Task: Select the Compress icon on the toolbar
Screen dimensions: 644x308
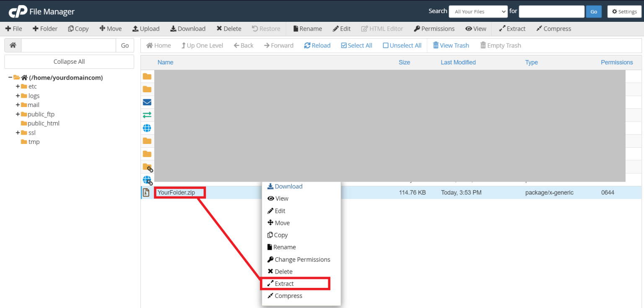Action: click(553, 29)
